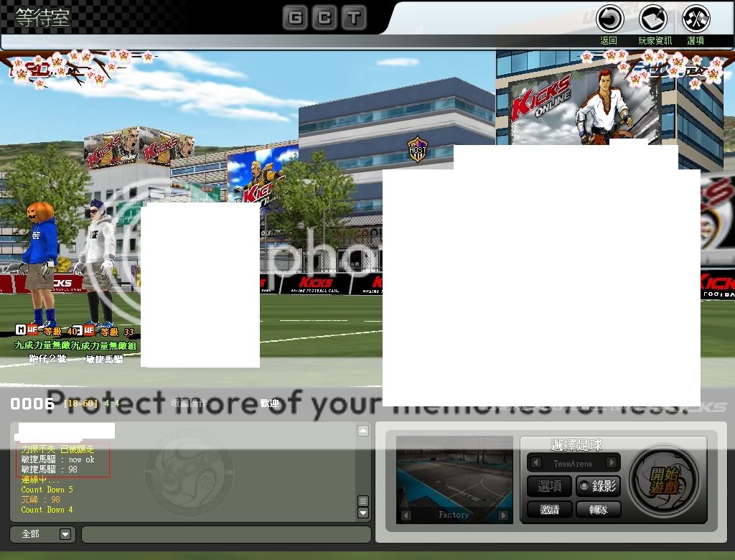Viewport: 735px width, 560px height.
Task: Click the G button in top bar
Action: pyautogui.click(x=294, y=17)
